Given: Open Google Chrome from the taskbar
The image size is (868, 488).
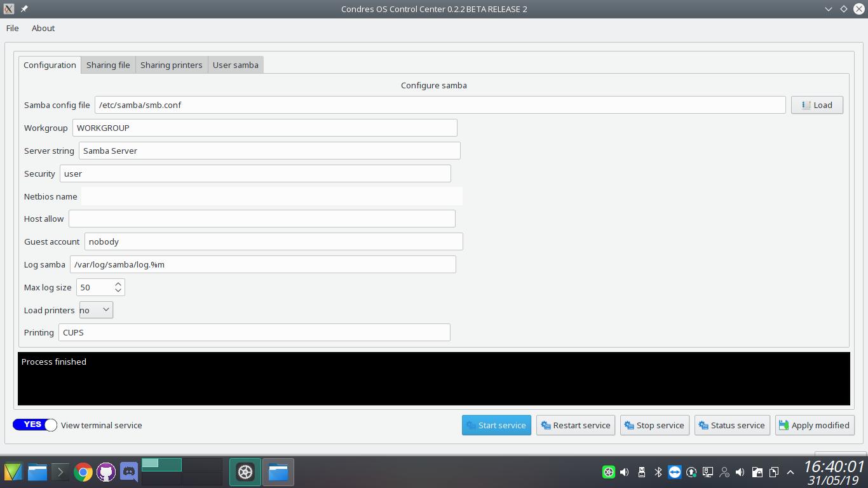Looking at the screenshot, I should coord(83,472).
